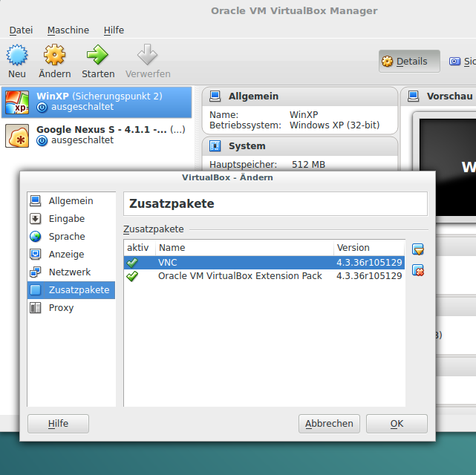Click the Hauptspeicher 512 MB value

click(x=308, y=165)
